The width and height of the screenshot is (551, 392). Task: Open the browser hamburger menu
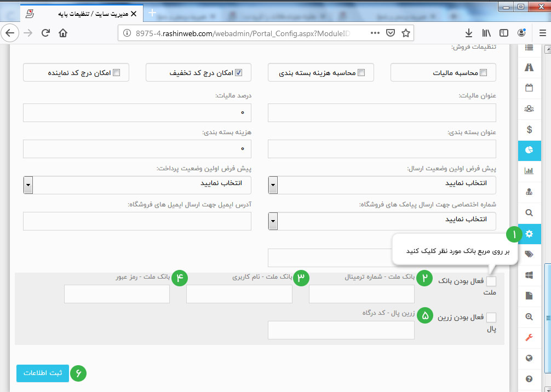click(x=543, y=33)
